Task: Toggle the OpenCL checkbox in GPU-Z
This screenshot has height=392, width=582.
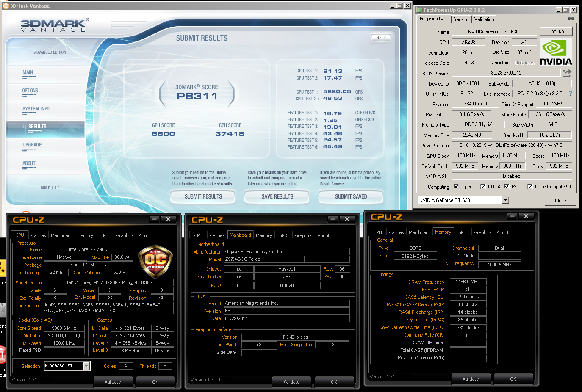Action: pyautogui.click(x=456, y=186)
